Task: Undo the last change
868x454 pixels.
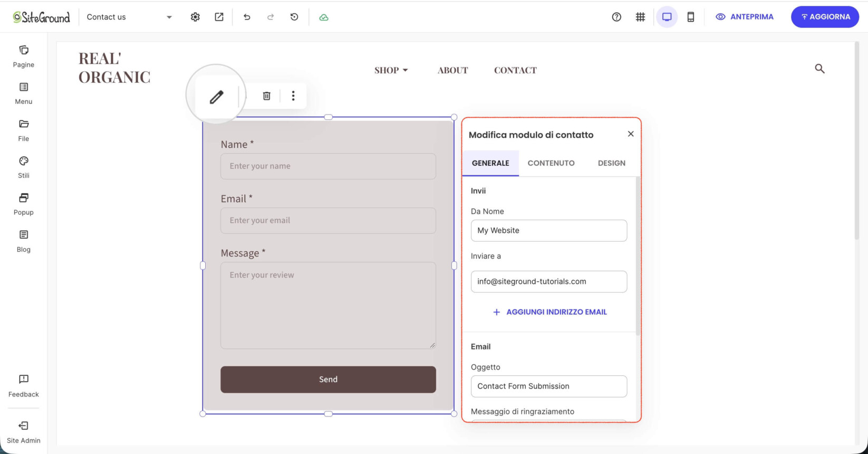Action: (247, 17)
